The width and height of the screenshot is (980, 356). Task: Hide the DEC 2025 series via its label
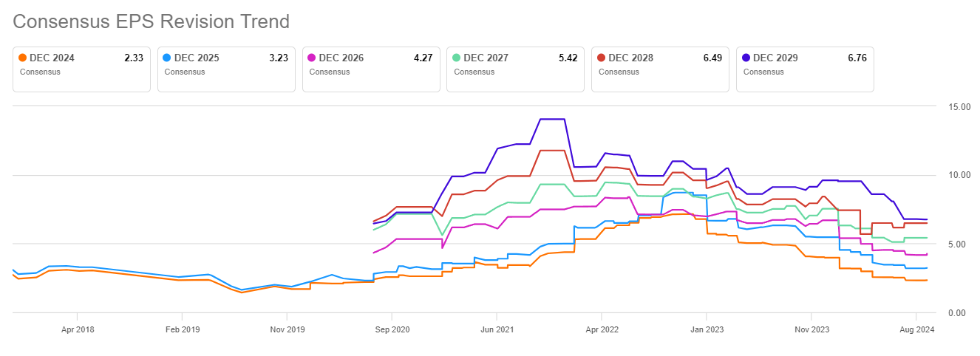pyautogui.click(x=197, y=58)
